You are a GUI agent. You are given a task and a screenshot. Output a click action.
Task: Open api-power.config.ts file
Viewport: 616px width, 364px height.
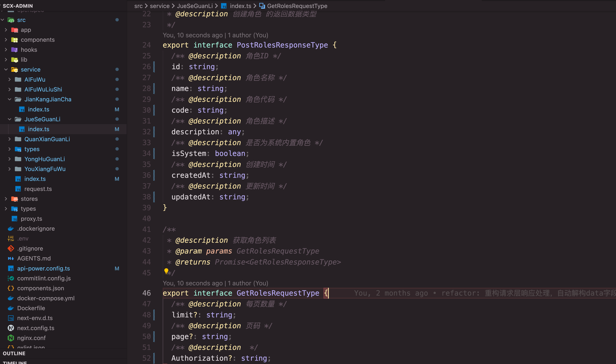(43, 268)
